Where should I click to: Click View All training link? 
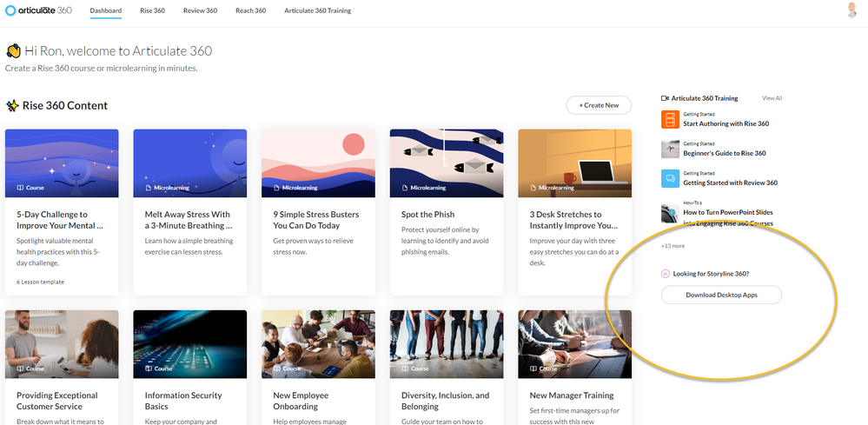(x=772, y=98)
